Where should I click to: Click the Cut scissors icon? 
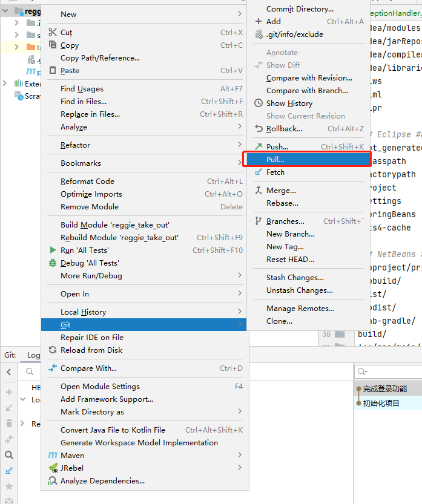[53, 32]
